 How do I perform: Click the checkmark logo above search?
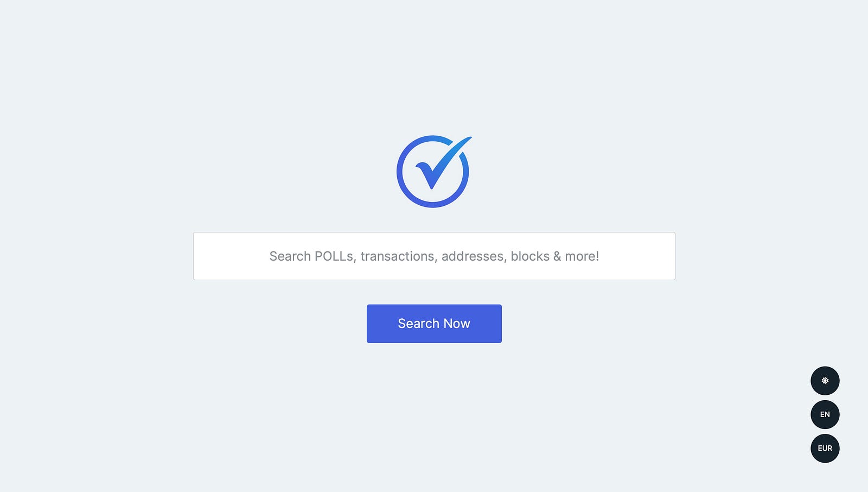(433, 171)
